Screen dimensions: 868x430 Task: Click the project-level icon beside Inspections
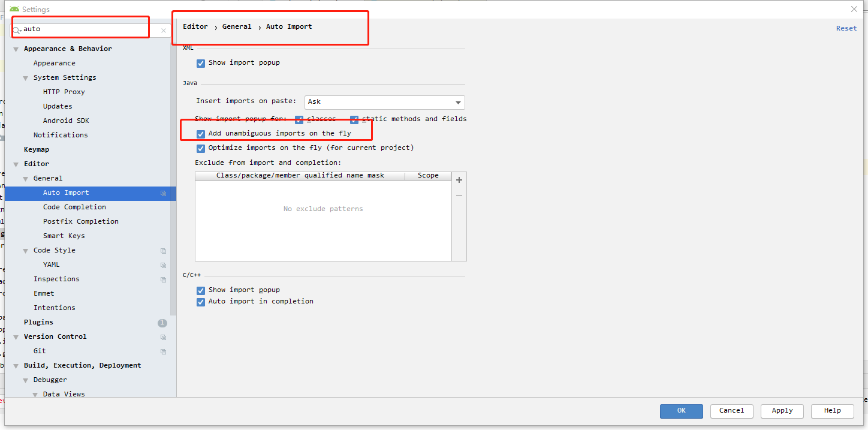coord(163,279)
